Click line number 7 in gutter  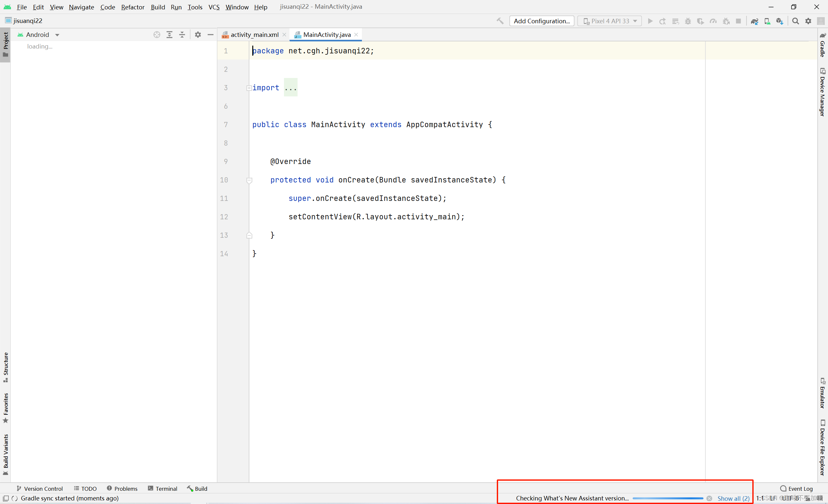click(226, 125)
